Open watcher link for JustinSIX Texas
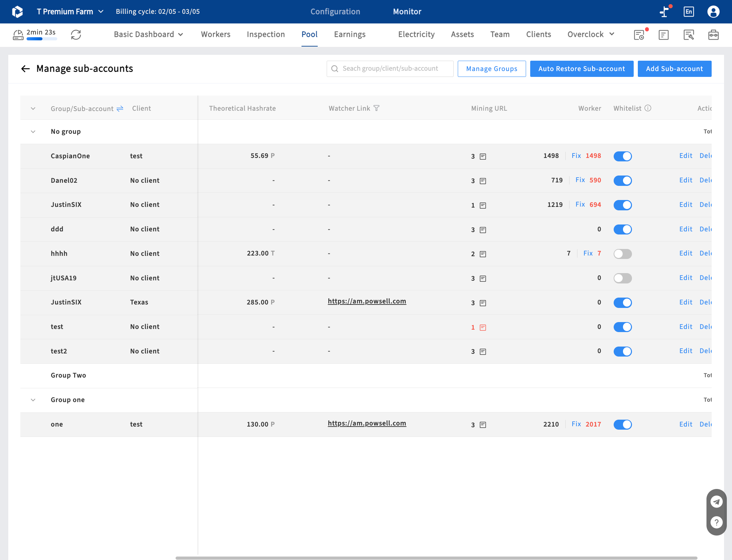Viewport: 732px width, 560px height. coord(367,301)
